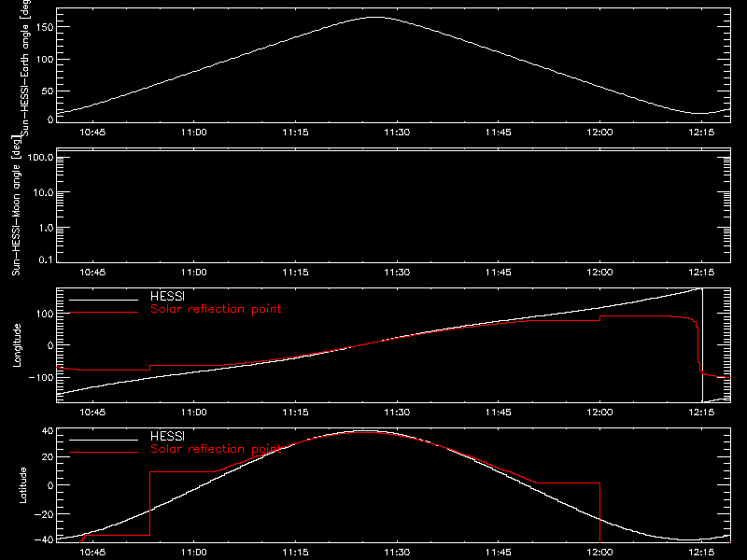This screenshot has width=747, height=560.
Task: Click the 12:15 time label under the Earth angle plot
Action: point(701,133)
